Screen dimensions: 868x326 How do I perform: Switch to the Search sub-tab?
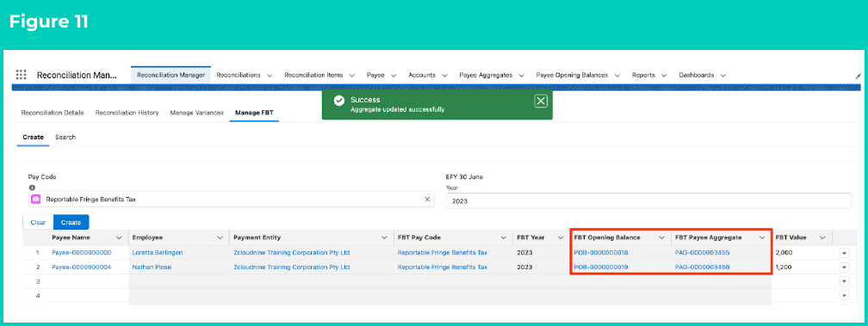[x=65, y=137]
